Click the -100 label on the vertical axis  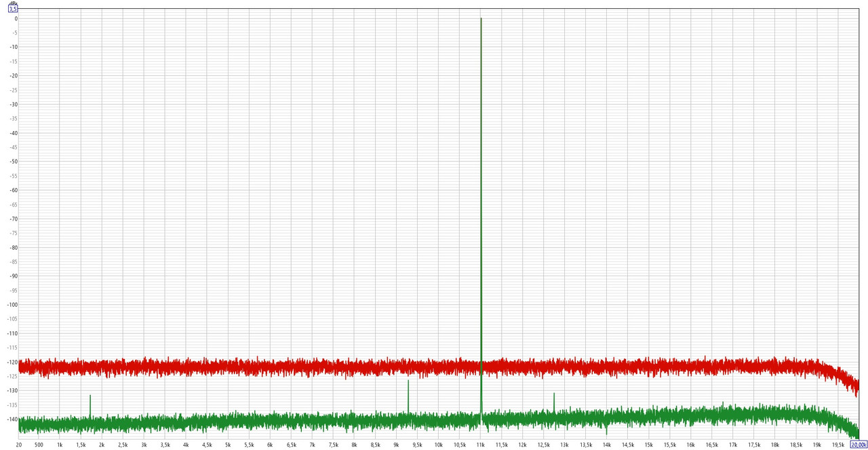[x=11, y=305]
